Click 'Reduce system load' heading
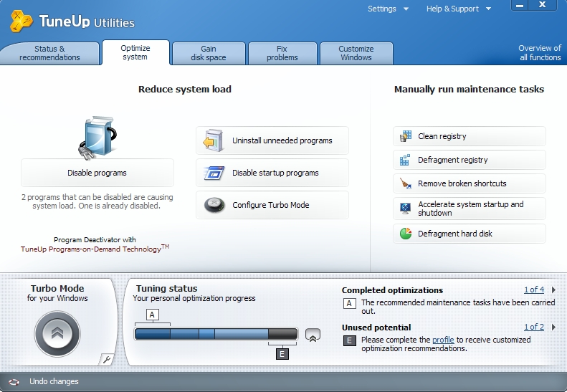 (x=185, y=90)
